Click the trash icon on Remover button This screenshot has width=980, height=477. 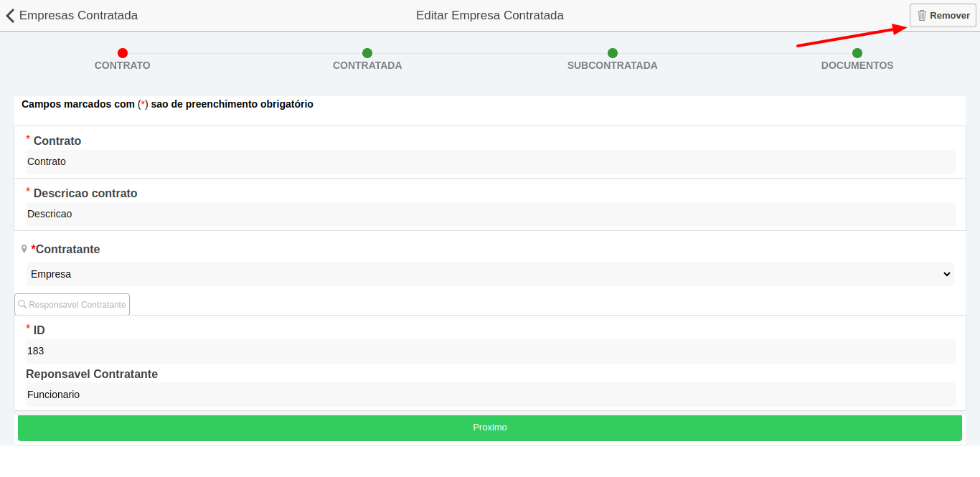coord(923,15)
